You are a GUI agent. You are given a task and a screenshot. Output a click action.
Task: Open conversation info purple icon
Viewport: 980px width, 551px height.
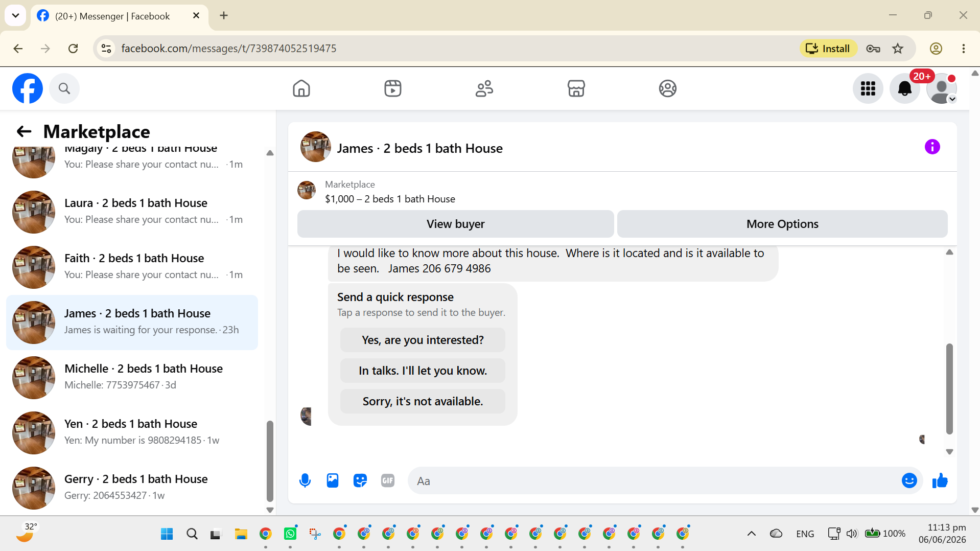932,147
